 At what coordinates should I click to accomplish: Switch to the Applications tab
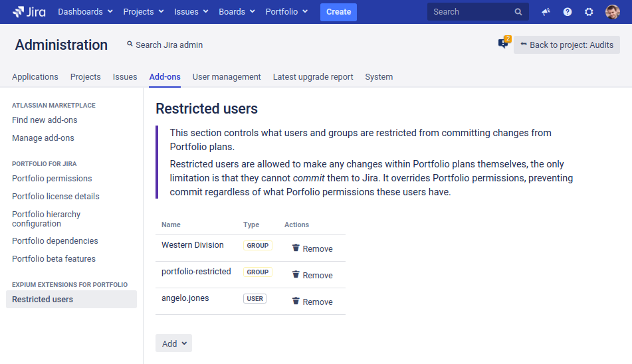click(x=35, y=77)
